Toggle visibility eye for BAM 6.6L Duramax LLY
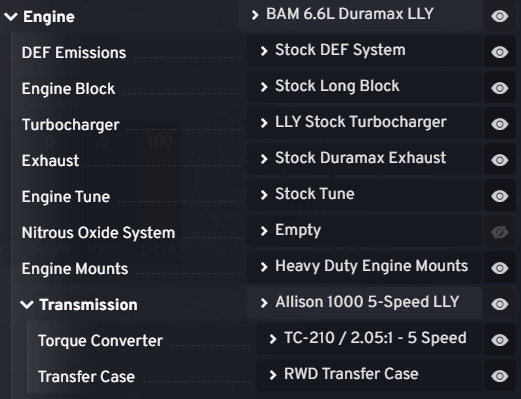Image resolution: width=521 pixels, height=399 pixels. click(x=500, y=16)
